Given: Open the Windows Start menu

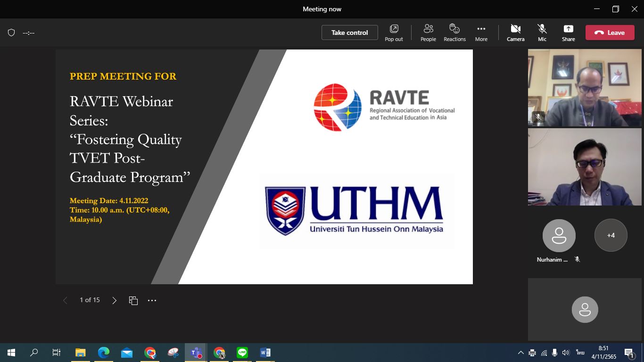Looking at the screenshot, I should (11, 353).
